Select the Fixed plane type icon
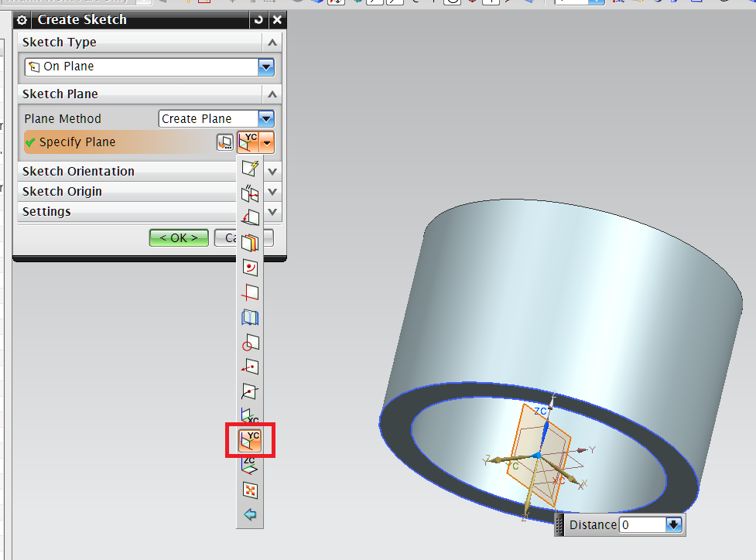Screen dimensions: 756x560 click(249, 490)
